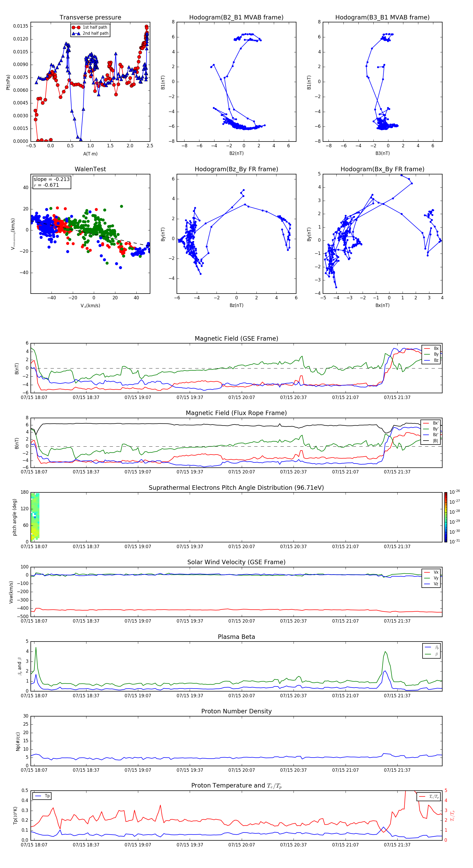Select Bx' in the Flux Rope legend
The height and width of the screenshot is (868, 473).
click(431, 423)
